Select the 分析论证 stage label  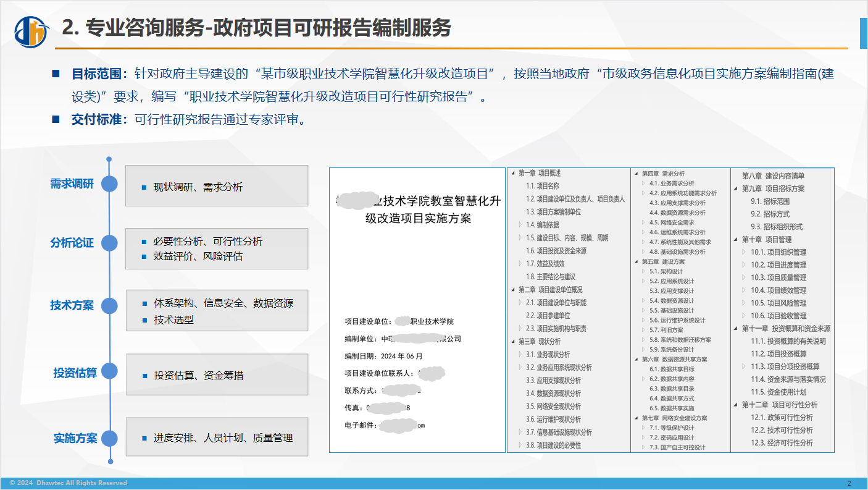tap(72, 243)
